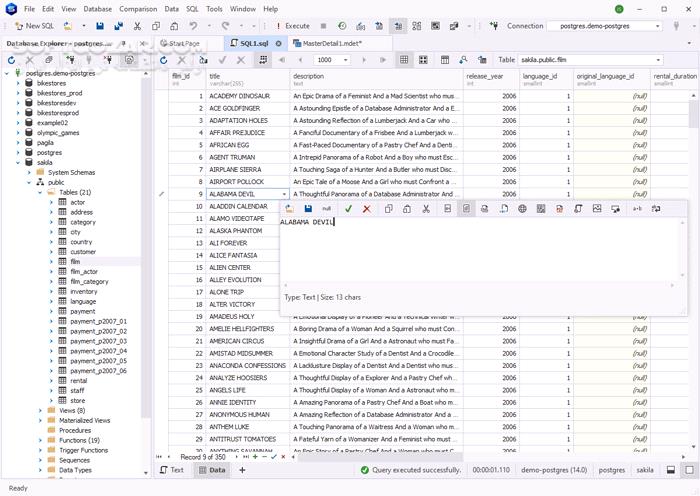Image resolution: width=700 pixels, height=496 pixels.
Task: Execute the SQL query
Action: point(293,26)
